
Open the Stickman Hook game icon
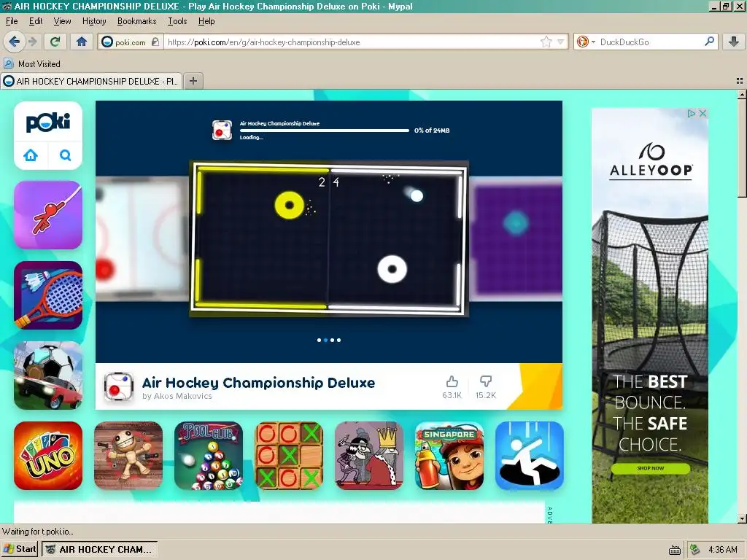(48, 215)
